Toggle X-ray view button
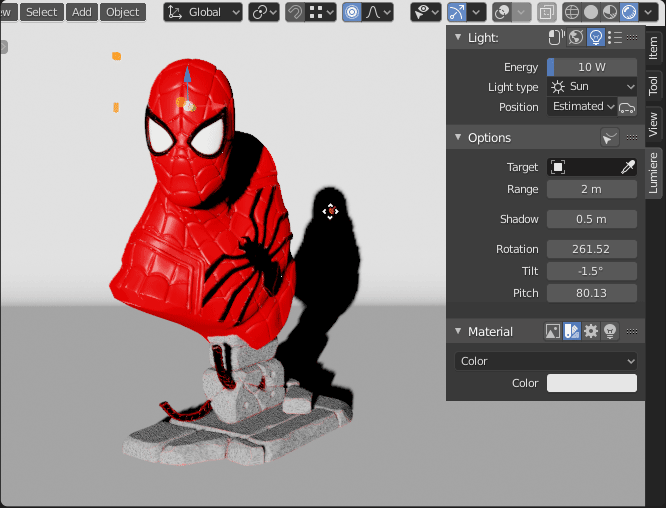 coord(547,12)
